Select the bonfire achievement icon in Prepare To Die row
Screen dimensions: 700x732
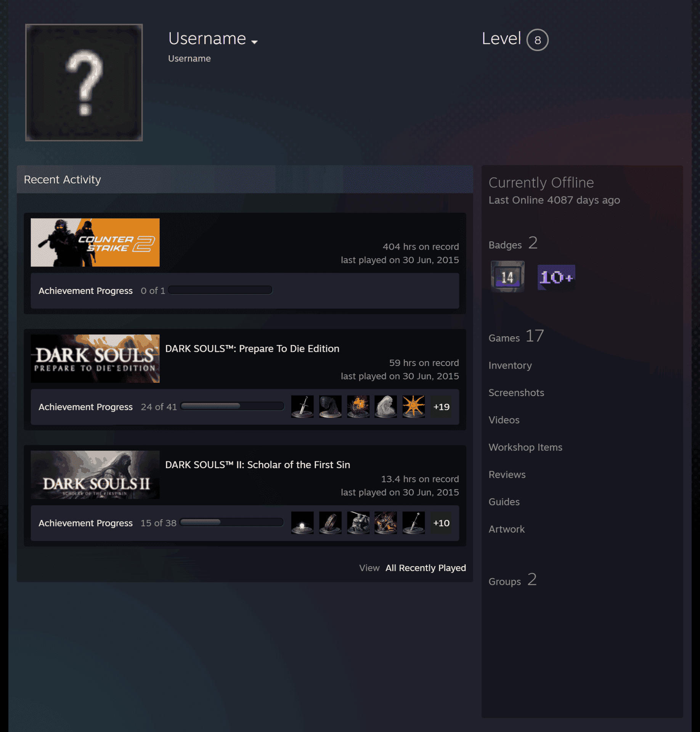pos(358,406)
